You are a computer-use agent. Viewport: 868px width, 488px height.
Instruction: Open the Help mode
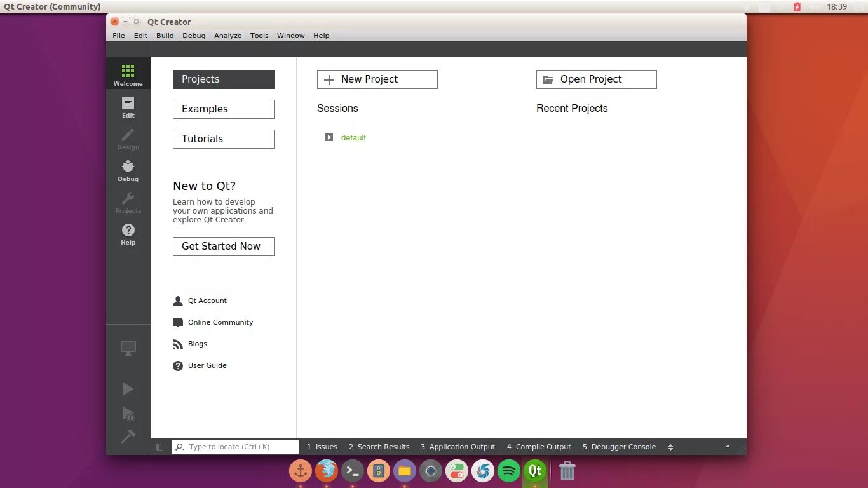tap(128, 234)
